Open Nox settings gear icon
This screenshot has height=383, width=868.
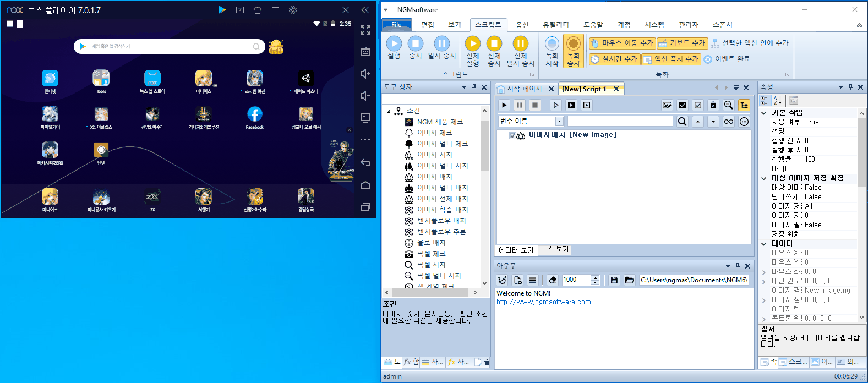click(293, 10)
